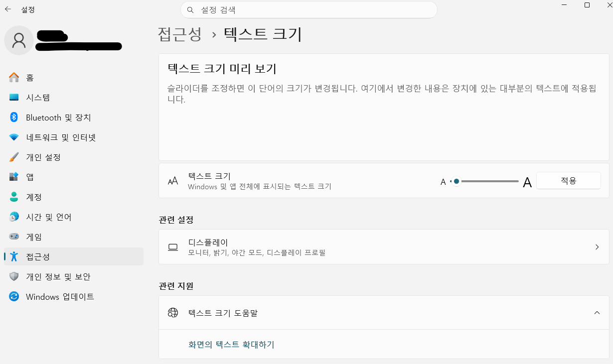Click the 적용 button

[568, 181]
